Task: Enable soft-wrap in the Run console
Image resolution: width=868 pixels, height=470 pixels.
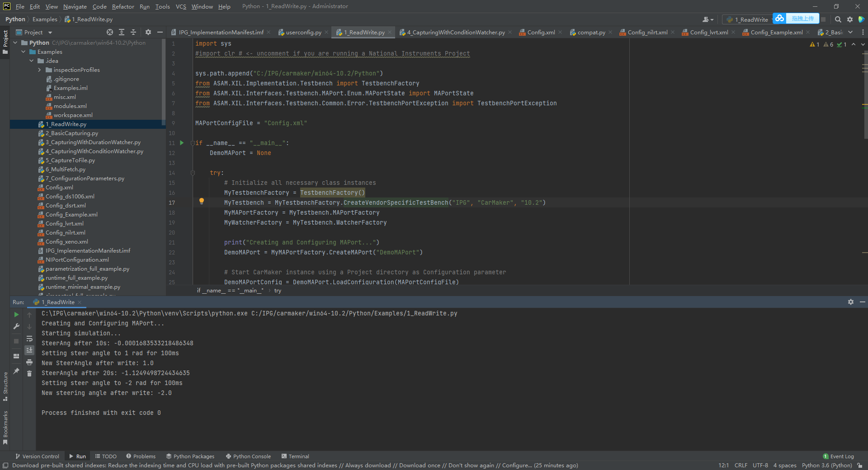Action: click(29, 339)
